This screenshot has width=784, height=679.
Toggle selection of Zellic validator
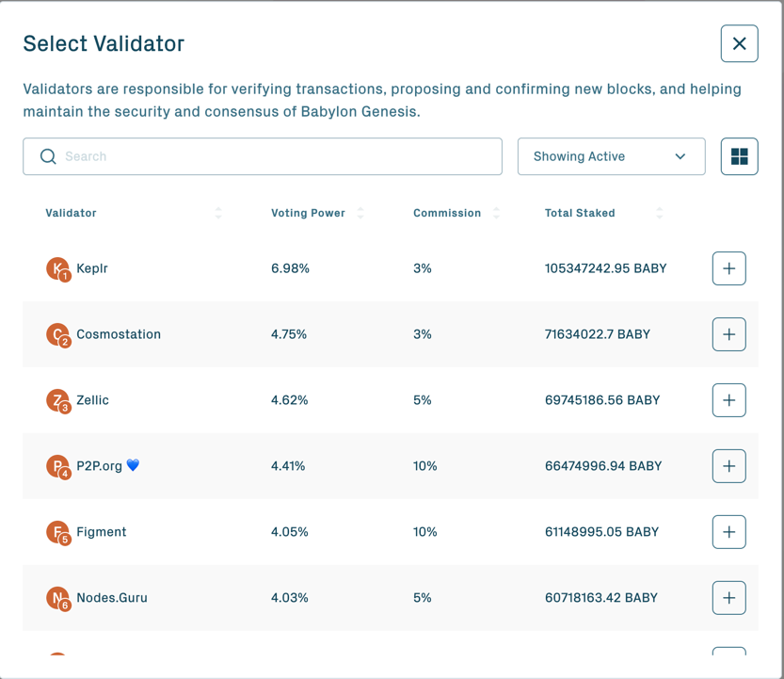(728, 400)
